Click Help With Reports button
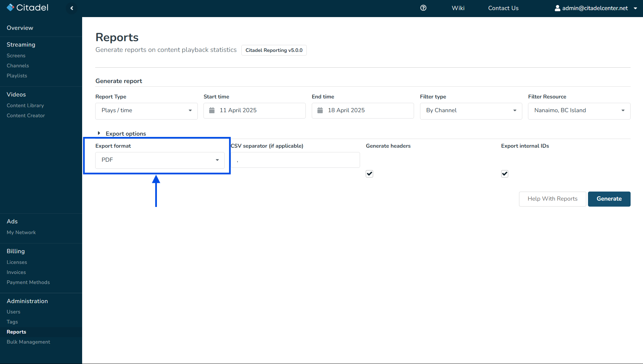 pos(552,199)
